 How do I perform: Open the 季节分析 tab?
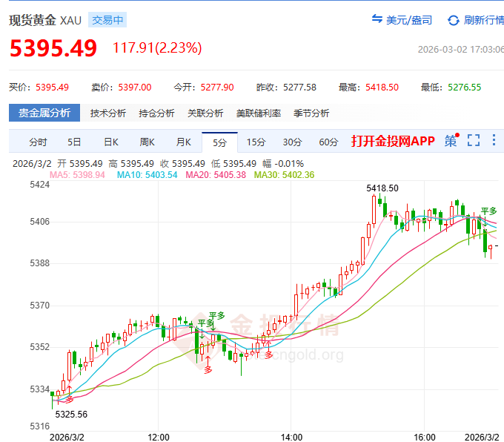point(311,113)
